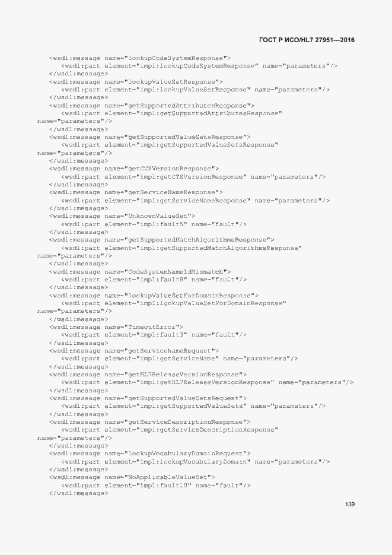The height and width of the screenshot is (555, 392).
Task: Click the getServiceNameResponse message name line
Action: (x=136, y=192)
